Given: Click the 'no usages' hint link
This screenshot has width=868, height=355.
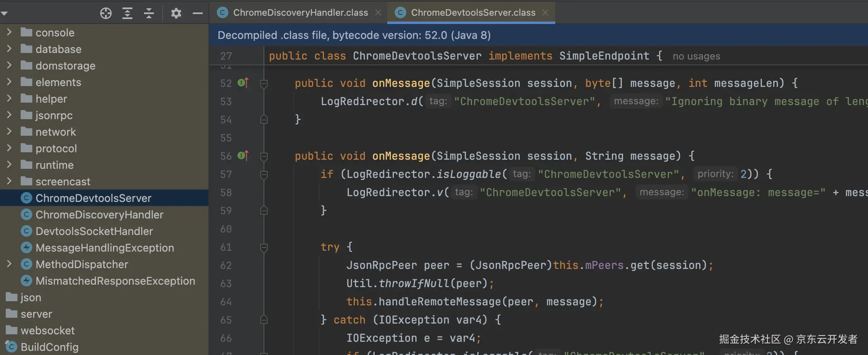Looking at the screenshot, I should coord(696,56).
